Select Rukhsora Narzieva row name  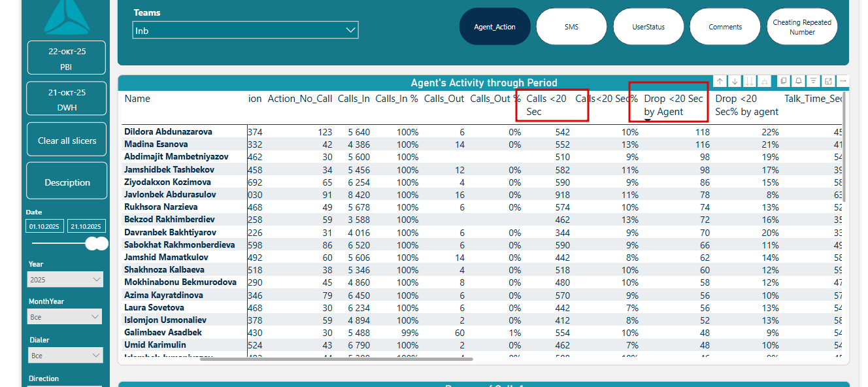(161, 207)
